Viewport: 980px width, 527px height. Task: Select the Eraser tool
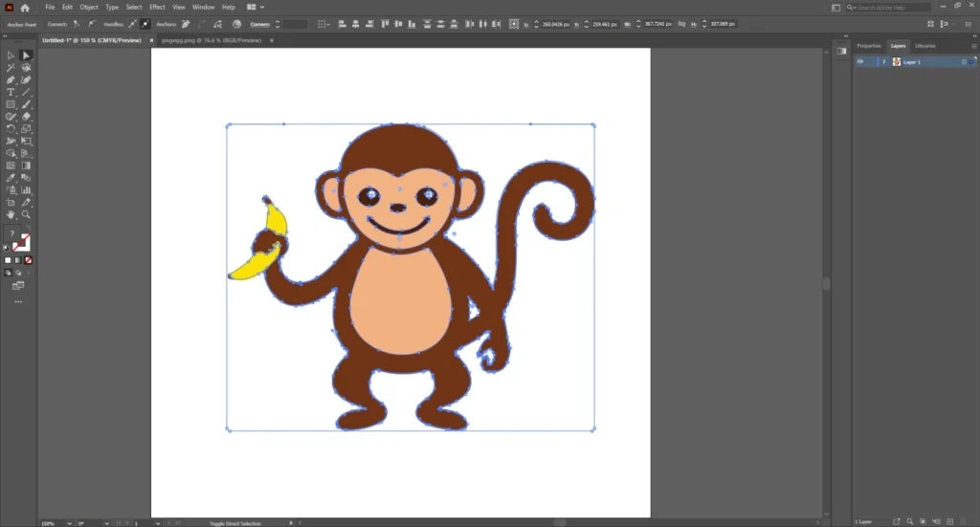[26, 117]
